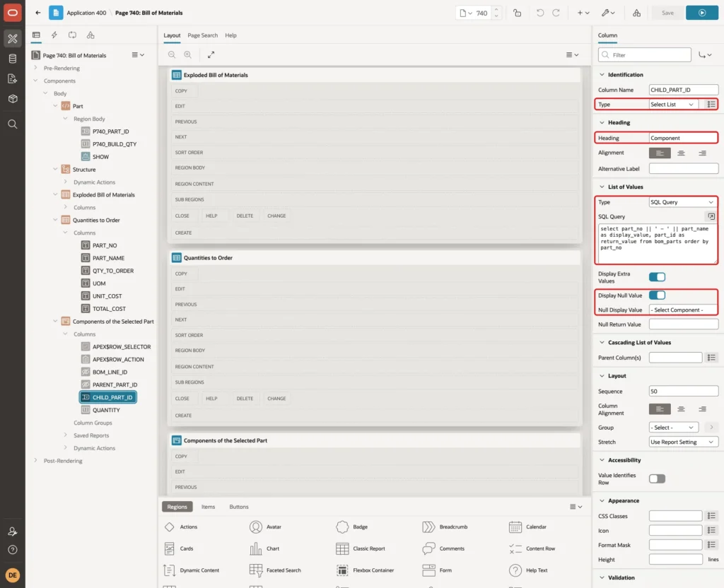The height and width of the screenshot is (588, 724).
Task: Open Shared Components toolbar icon
Action: [637, 13]
